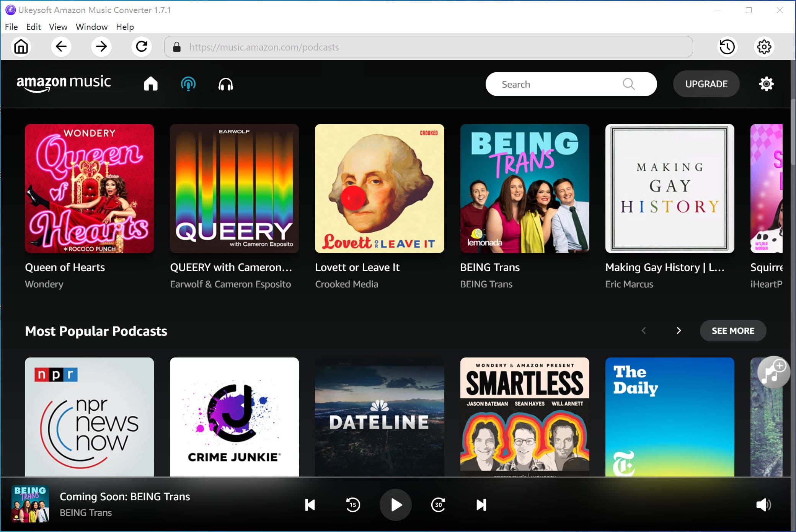
Task: Click the history/recent icon in toolbar
Action: 726,47
